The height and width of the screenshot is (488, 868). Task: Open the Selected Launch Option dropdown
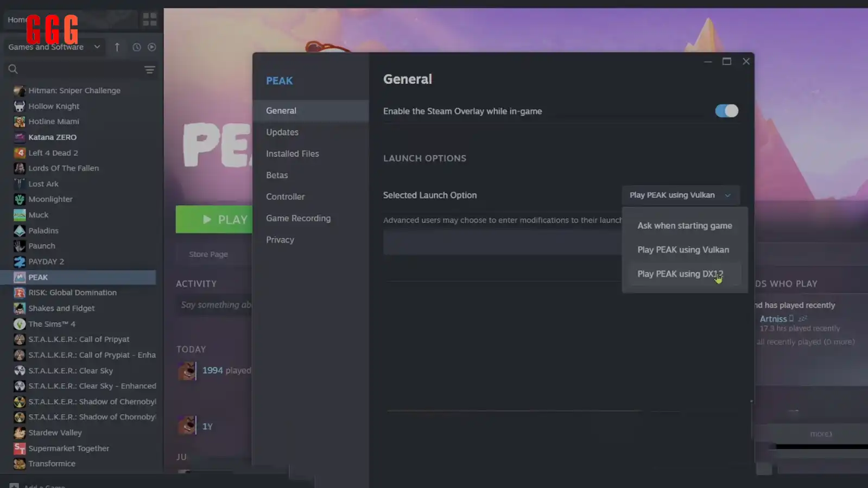click(x=680, y=195)
